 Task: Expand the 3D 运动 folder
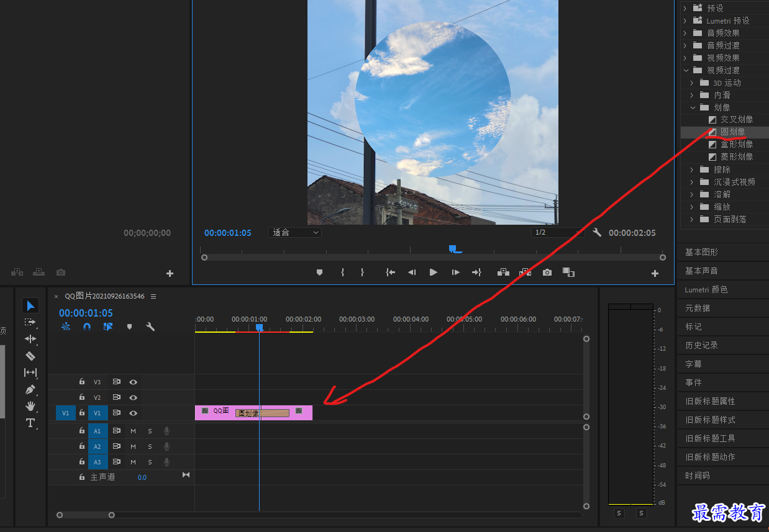click(693, 83)
